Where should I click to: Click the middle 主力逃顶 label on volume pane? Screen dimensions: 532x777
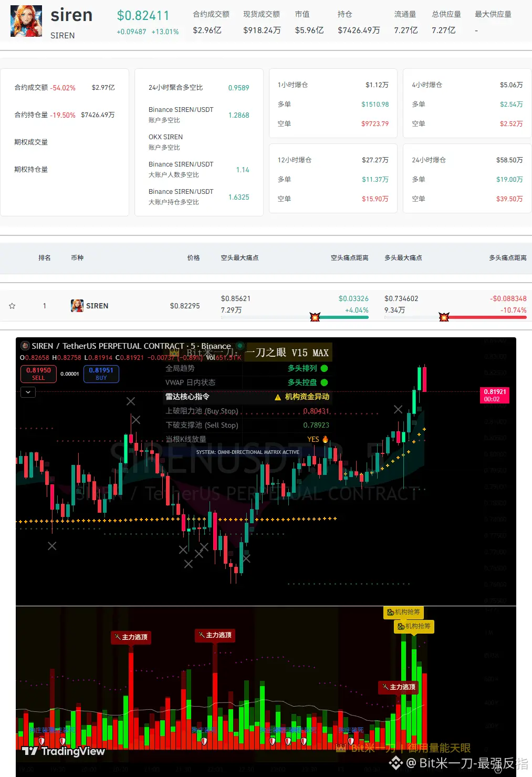point(215,635)
